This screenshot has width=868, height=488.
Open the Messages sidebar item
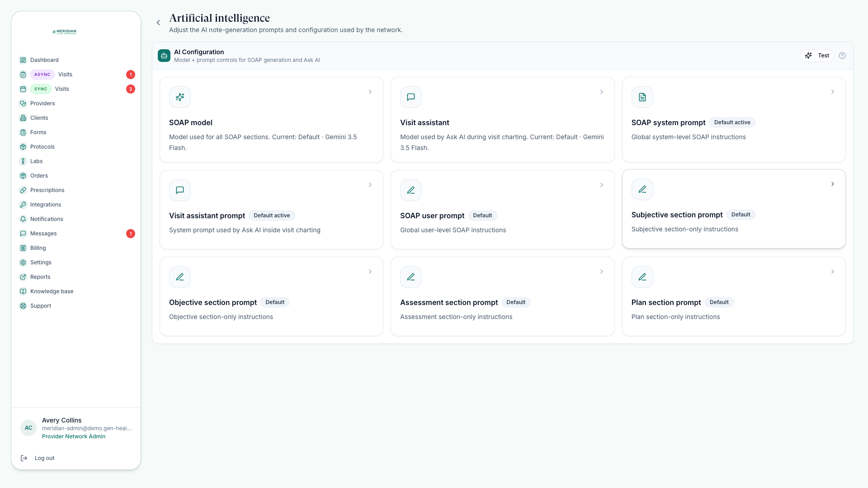coord(76,234)
